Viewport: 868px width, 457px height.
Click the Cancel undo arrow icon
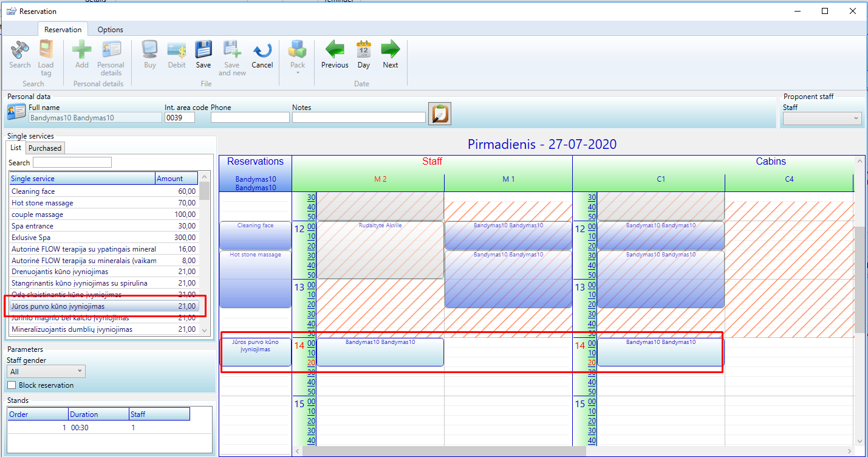262,50
